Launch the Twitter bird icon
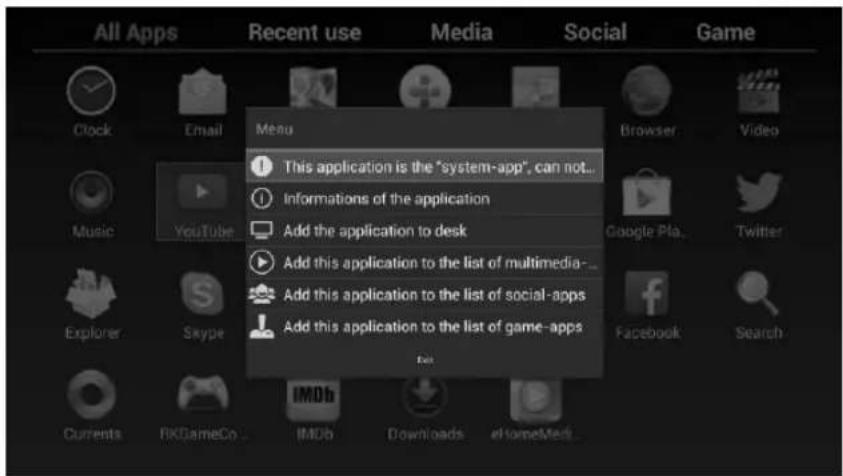The image size is (843, 476). coord(759,192)
